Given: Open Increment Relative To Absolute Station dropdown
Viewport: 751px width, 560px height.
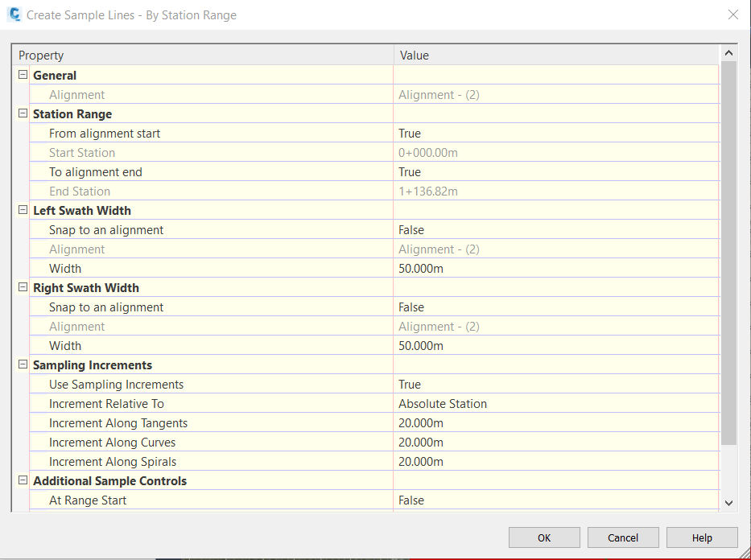Looking at the screenshot, I should click(x=556, y=403).
